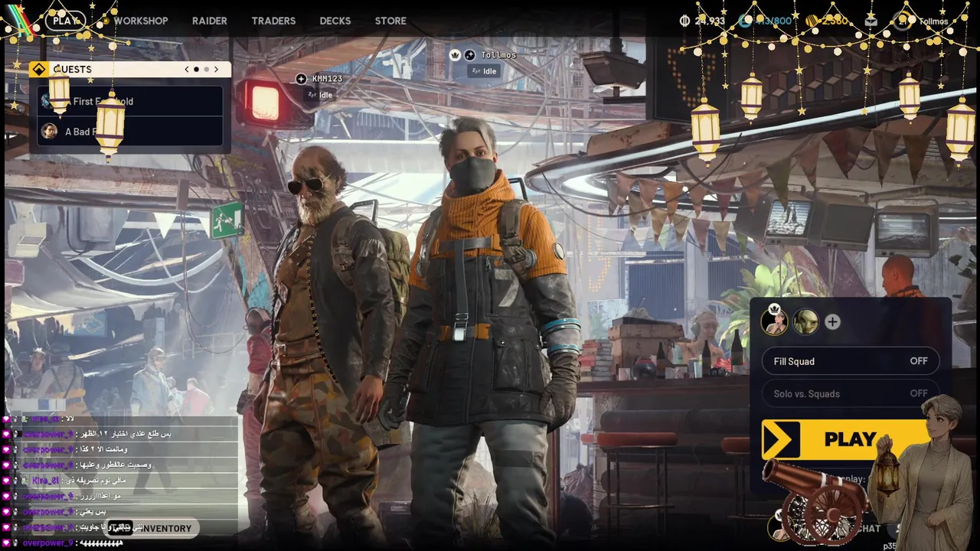Screen dimensions: 980x551
Task: Click the Tollmos username in top bar
Action: (933, 21)
